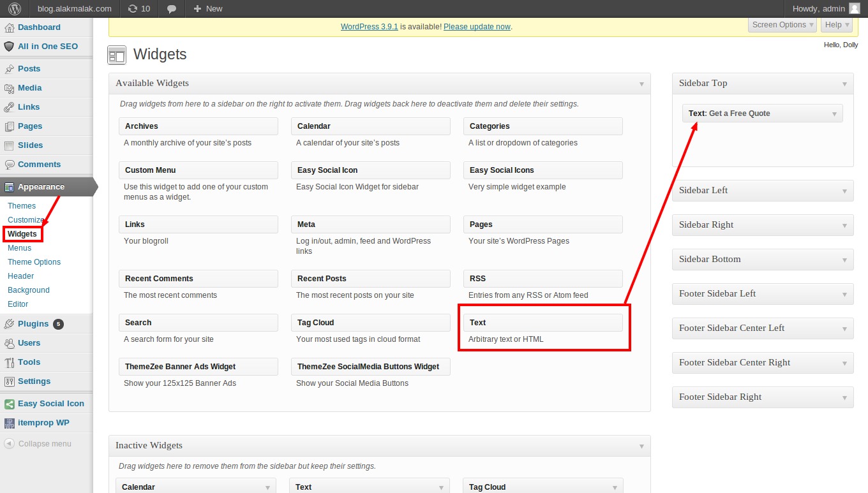The width and height of the screenshot is (868, 493).
Task: Open the Screen Options dropdown
Action: (x=782, y=24)
